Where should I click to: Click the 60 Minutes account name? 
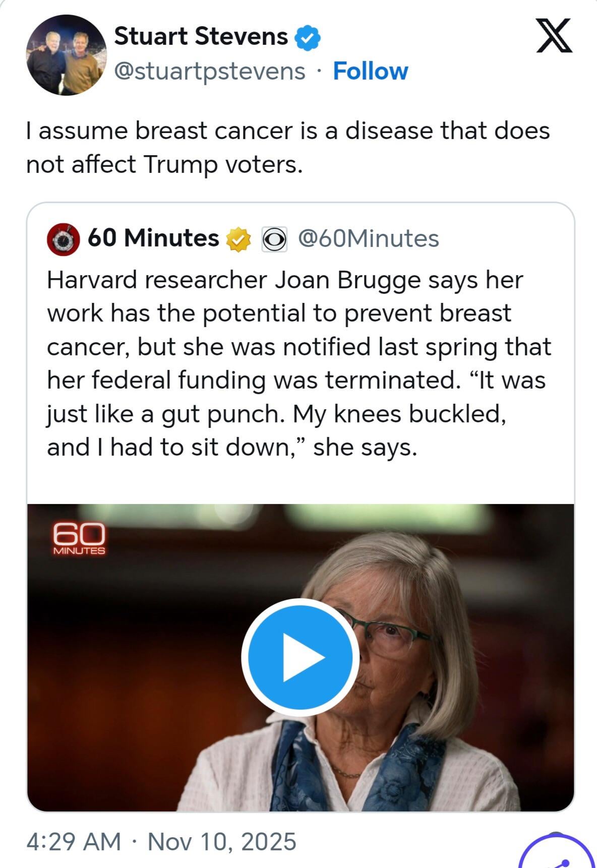click(153, 238)
